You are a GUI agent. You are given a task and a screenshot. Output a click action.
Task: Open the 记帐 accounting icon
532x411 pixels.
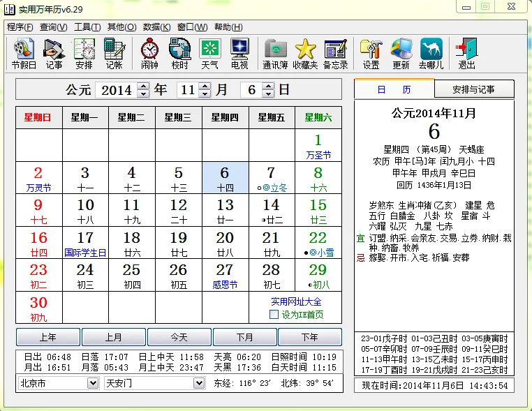pyautogui.click(x=114, y=53)
